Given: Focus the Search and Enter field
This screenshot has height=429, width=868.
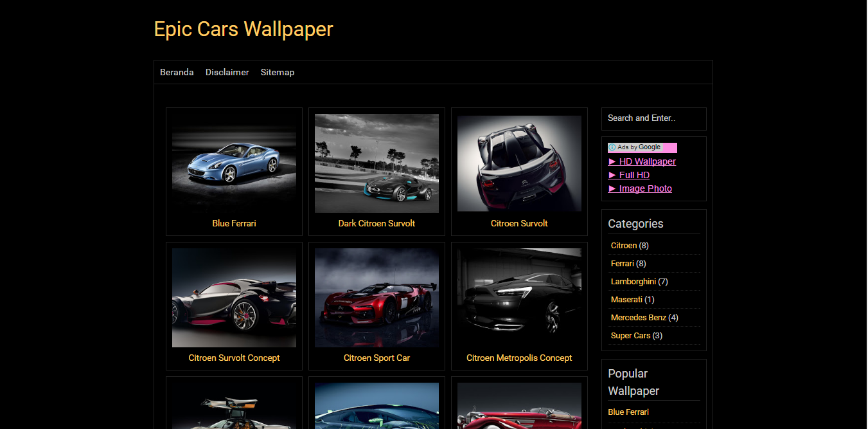Looking at the screenshot, I should 654,118.
